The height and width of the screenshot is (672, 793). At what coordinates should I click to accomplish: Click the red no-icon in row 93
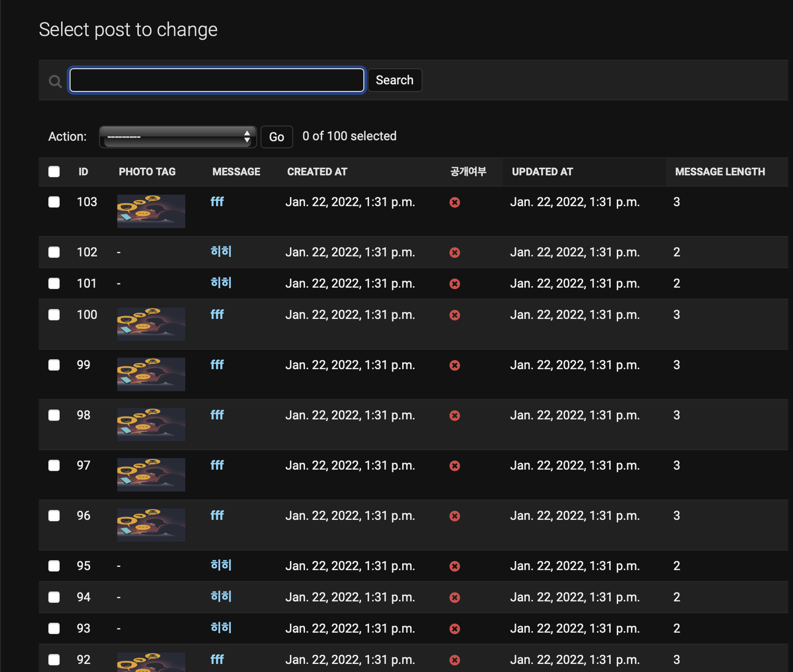455,629
